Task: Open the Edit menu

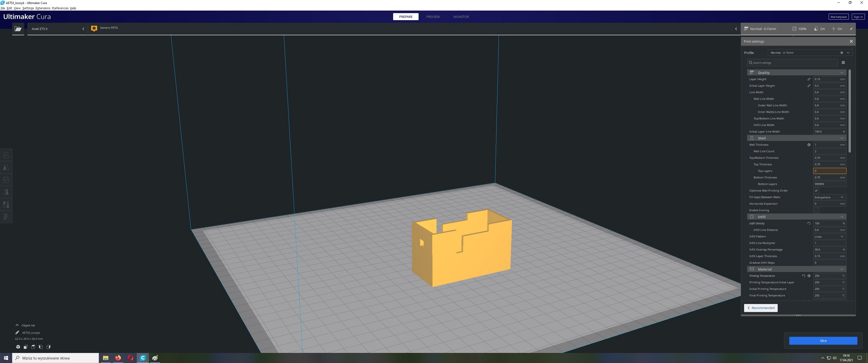Action: 9,8
